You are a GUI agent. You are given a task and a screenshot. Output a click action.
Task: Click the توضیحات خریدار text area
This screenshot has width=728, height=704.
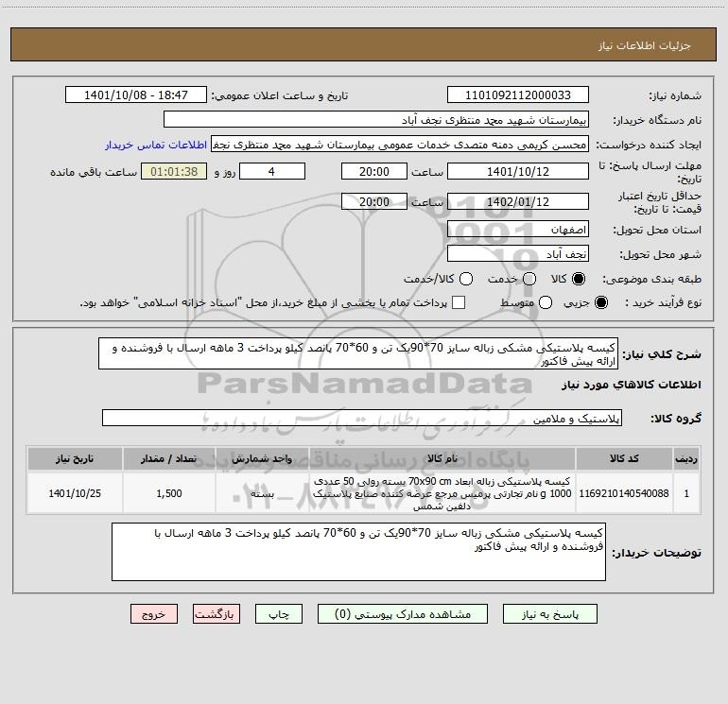(x=358, y=552)
